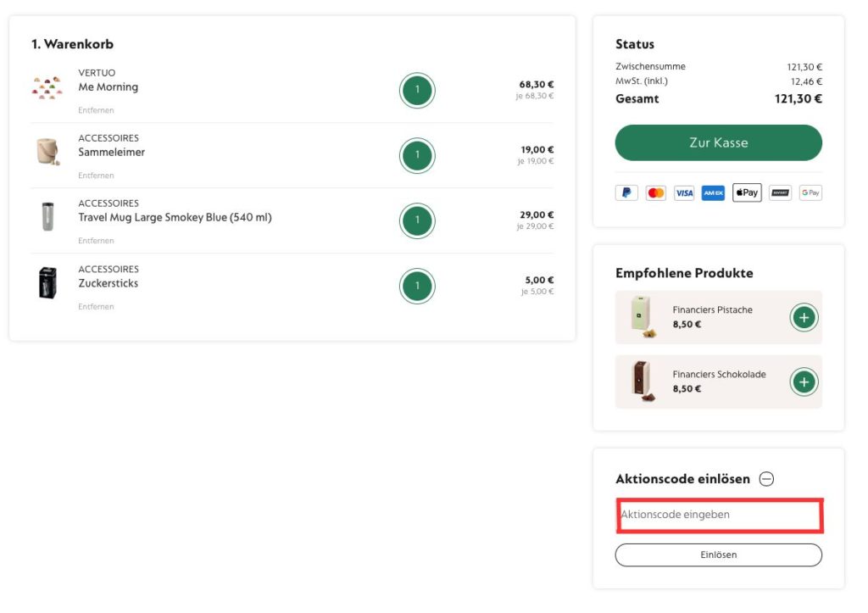Add Financiers Schokolade with plus icon
This screenshot has height=613, width=868.
(804, 382)
